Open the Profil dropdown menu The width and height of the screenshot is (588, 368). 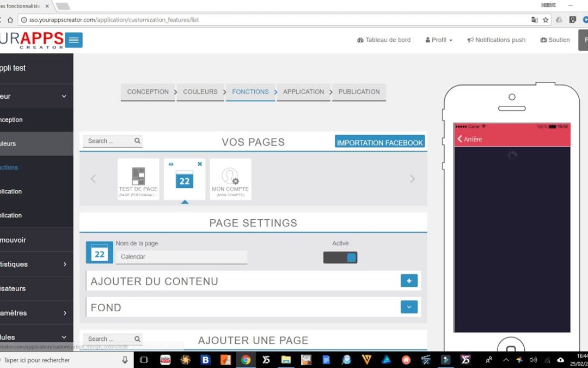point(438,40)
